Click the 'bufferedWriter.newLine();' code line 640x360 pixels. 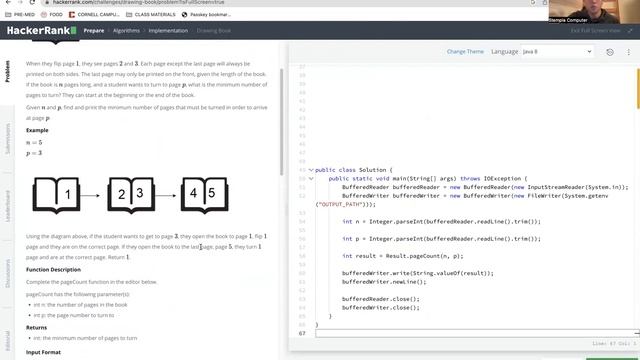[384, 282]
